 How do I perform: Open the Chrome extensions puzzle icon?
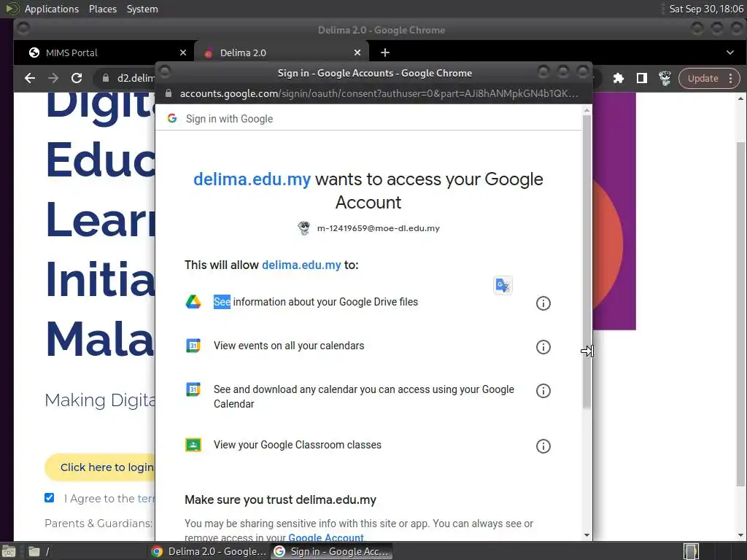pos(619,78)
